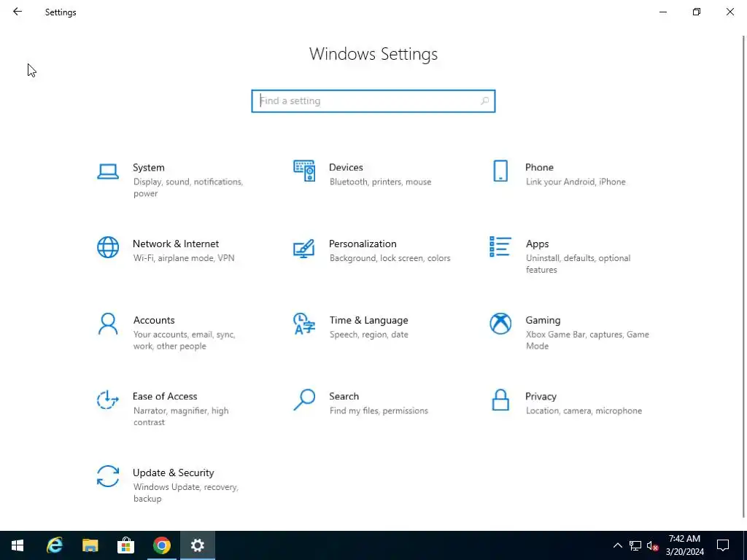Open the Phone settings title
Viewport: 747px width, 560px height.
coord(539,168)
